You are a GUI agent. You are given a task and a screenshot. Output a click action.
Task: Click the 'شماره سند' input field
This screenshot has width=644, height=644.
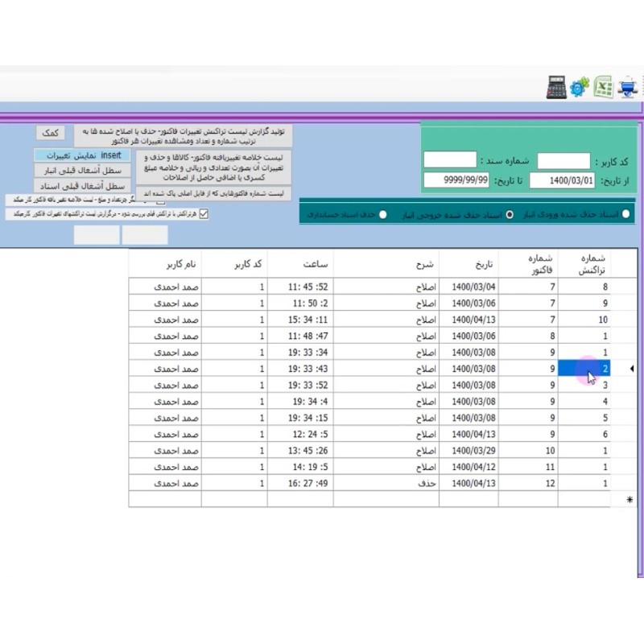(x=450, y=160)
